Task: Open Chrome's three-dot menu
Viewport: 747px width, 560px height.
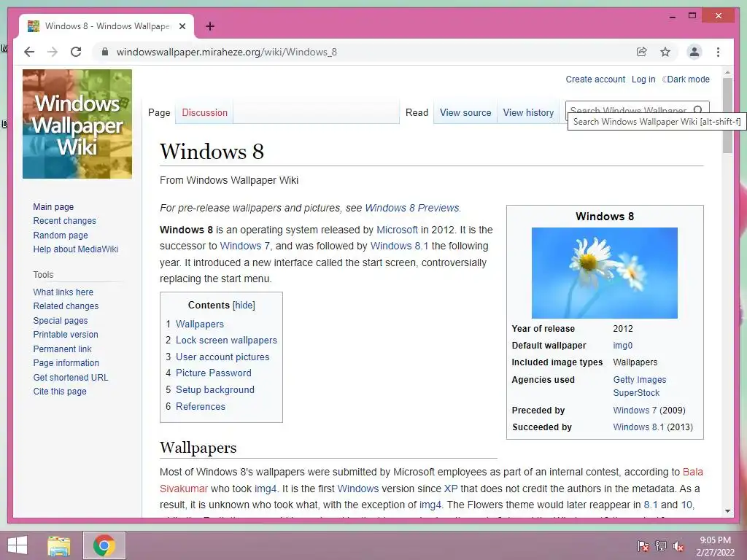Action: coord(718,52)
